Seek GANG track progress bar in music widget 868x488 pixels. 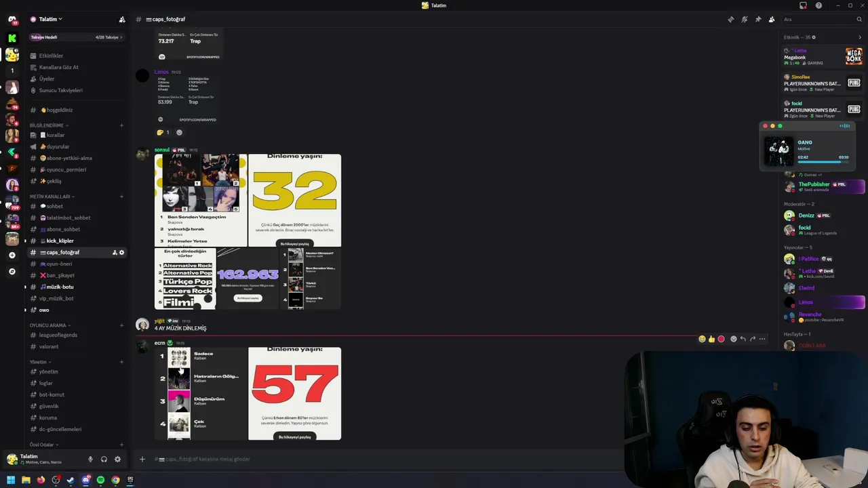pos(823,161)
